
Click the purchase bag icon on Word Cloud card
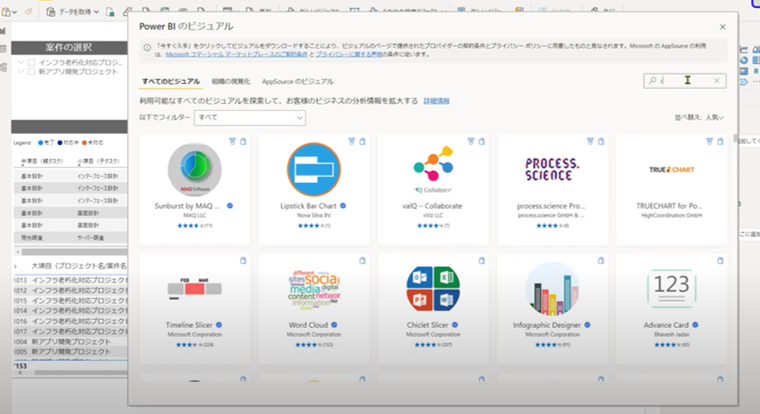pyautogui.click(x=363, y=261)
